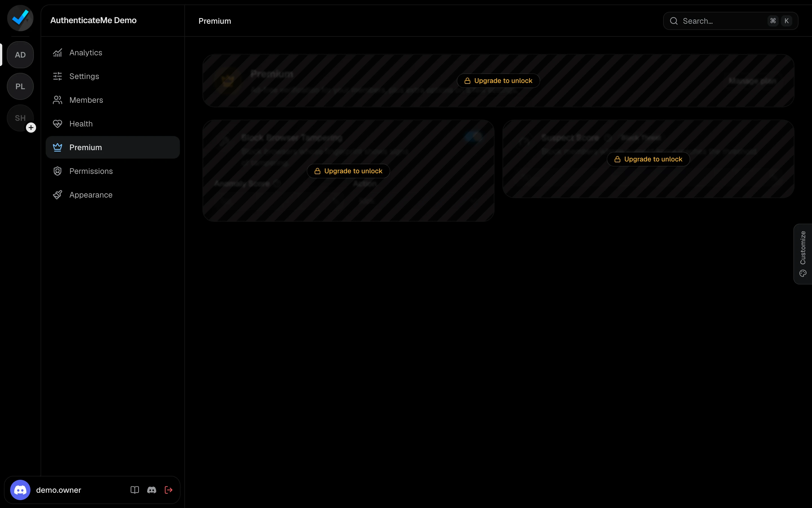Image resolution: width=812 pixels, height=508 pixels.
Task: Click the demo.owner Discord avatar
Action: pyautogui.click(x=20, y=490)
